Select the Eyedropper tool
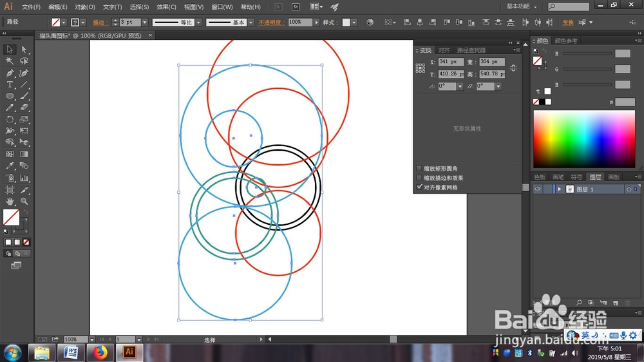Screen dimensions: 644x362 pos(10,166)
